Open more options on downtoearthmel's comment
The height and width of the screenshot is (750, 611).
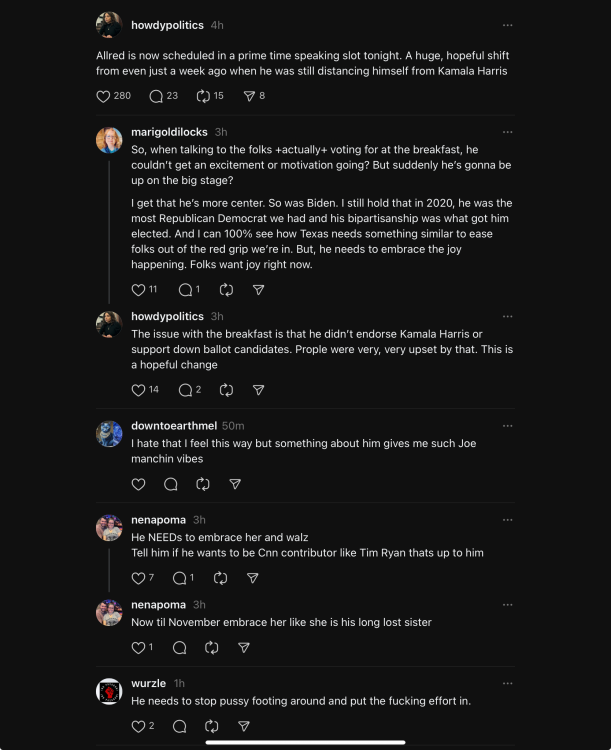tap(507, 426)
